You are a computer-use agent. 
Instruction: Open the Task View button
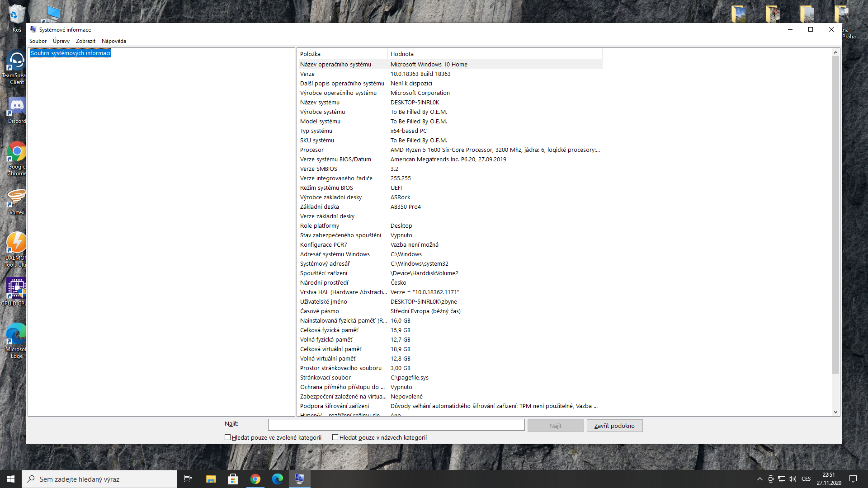point(188,479)
